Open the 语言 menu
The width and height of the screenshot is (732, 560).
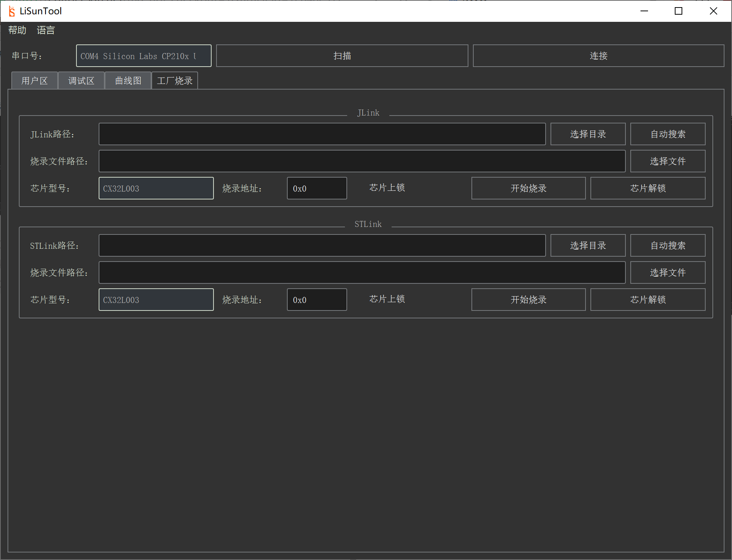click(x=46, y=30)
